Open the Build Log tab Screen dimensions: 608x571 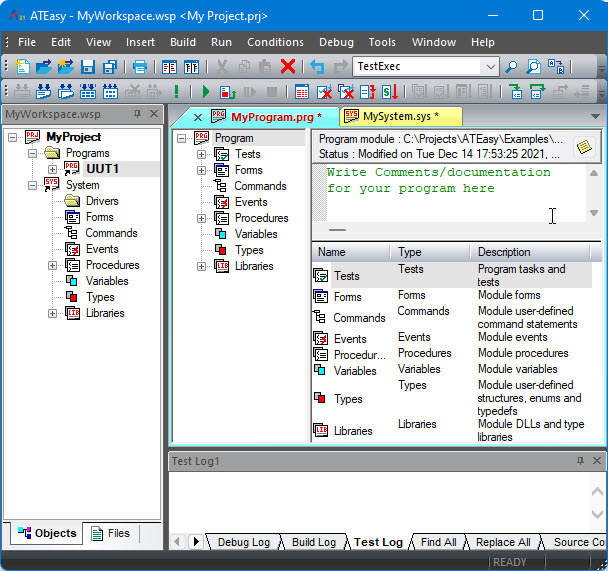(x=313, y=542)
